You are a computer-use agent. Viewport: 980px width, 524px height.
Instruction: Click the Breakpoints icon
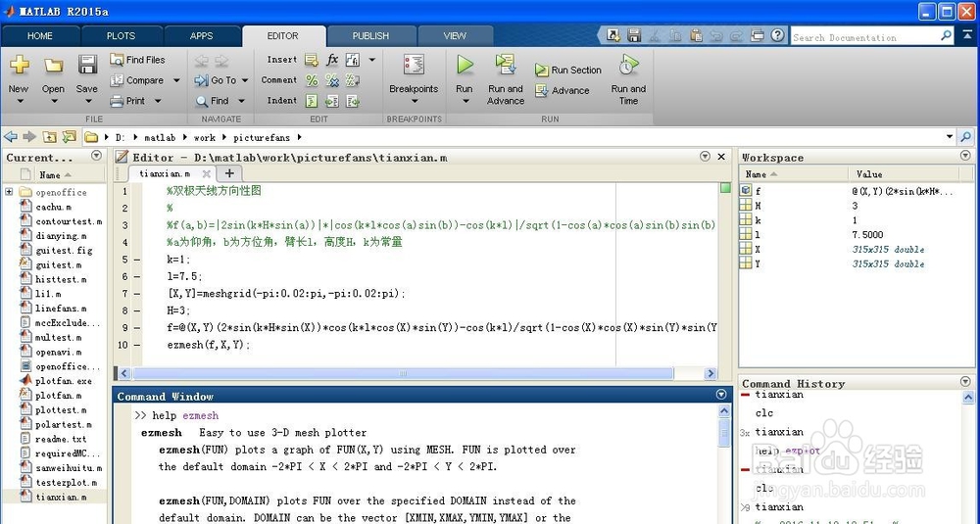(414, 65)
